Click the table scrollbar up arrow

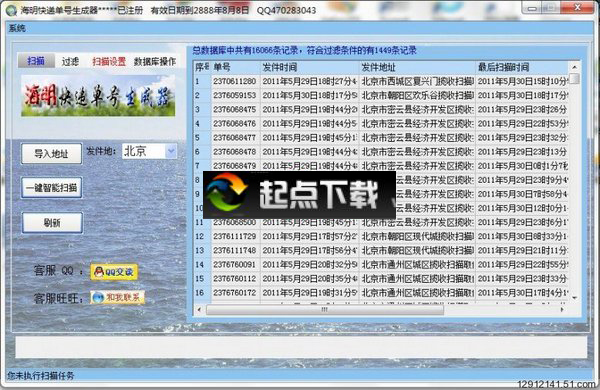tap(574, 67)
